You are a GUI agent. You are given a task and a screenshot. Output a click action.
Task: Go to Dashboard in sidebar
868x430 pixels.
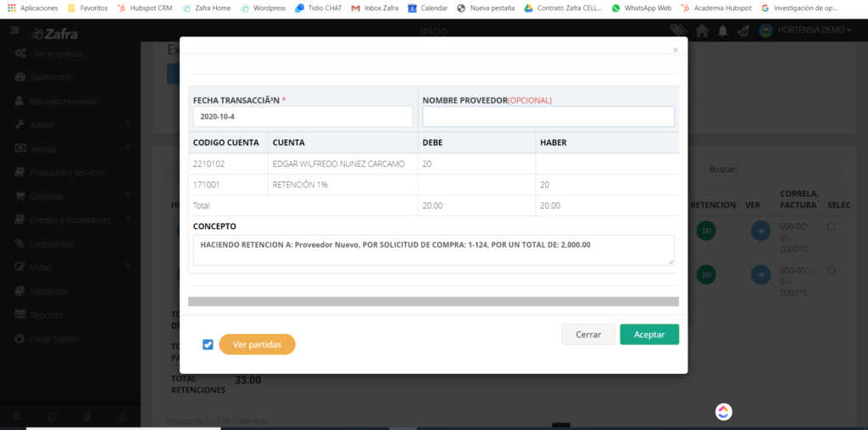click(42, 77)
